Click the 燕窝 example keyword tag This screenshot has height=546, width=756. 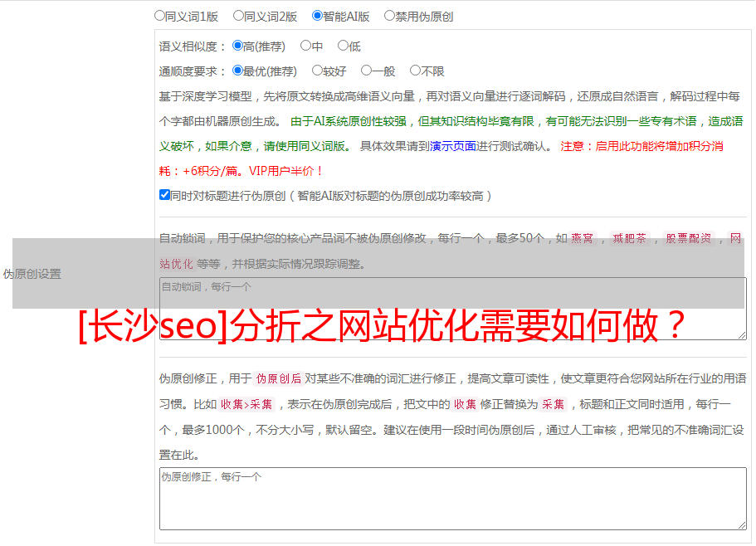(588, 239)
